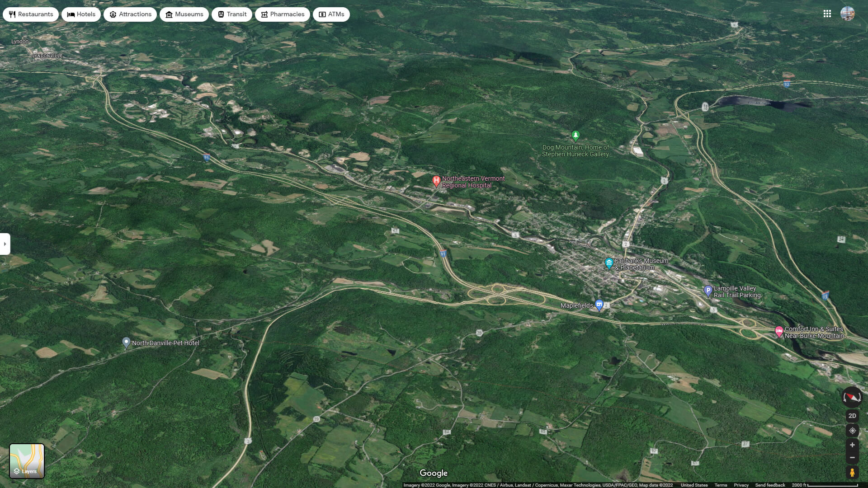Filter map by Restaurants
Screen dimensions: 868x488
tap(31, 14)
